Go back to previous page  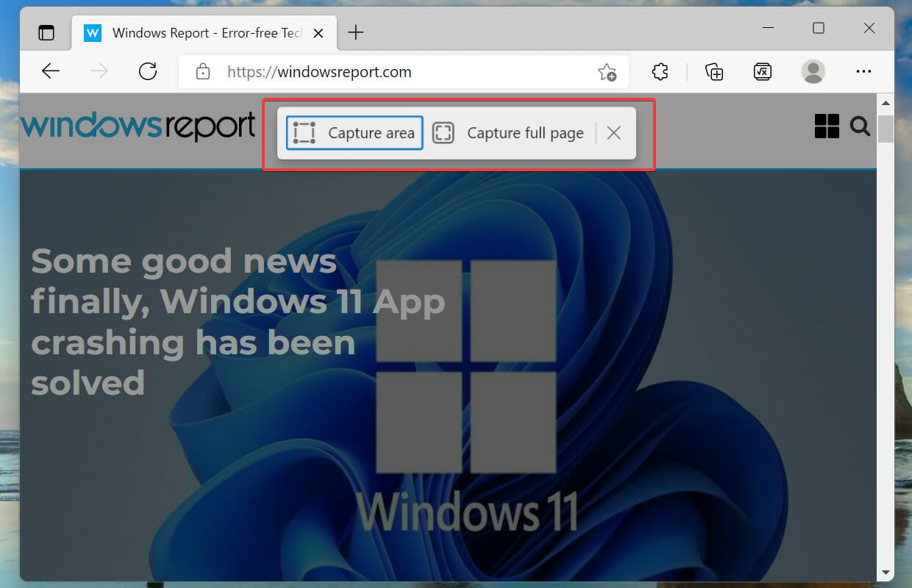pos(51,71)
